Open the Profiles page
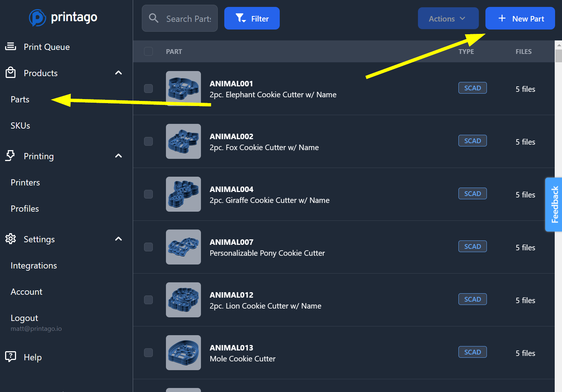 point(25,209)
